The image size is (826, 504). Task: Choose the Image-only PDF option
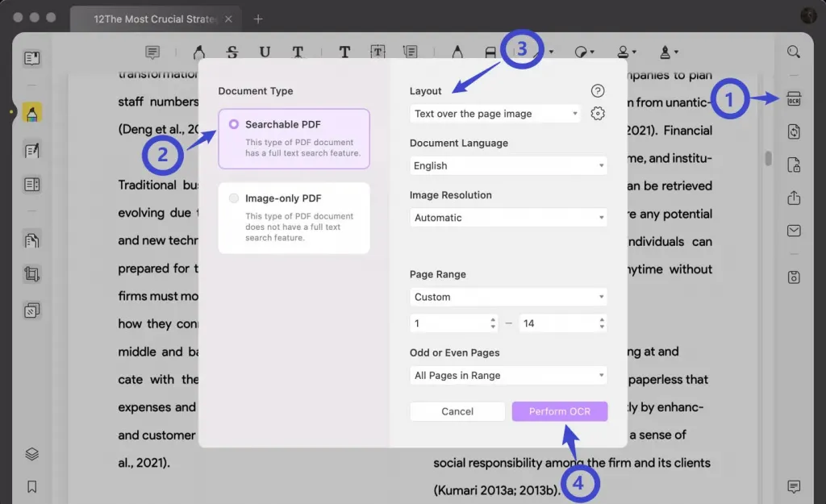tap(294, 217)
